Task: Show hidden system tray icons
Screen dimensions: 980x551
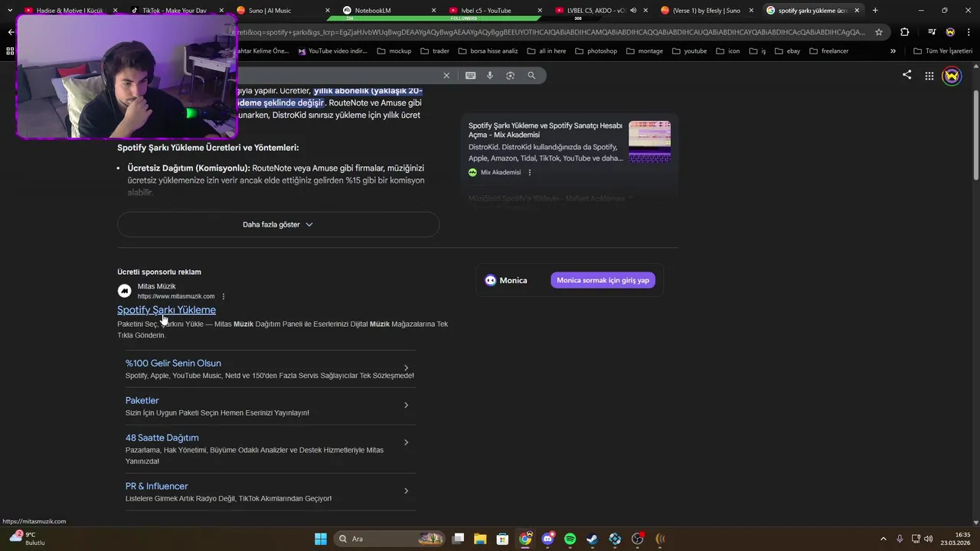Action: point(883,539)
